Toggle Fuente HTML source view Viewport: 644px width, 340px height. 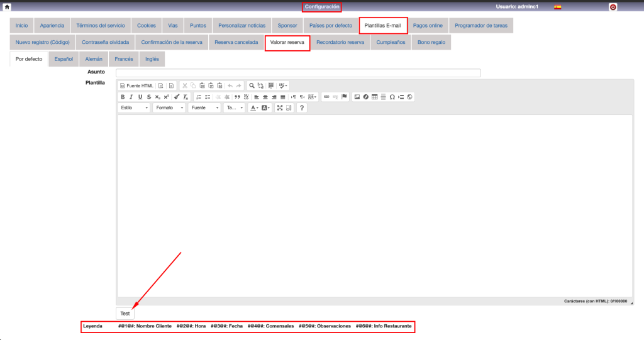pyautogui.click(x=136, y=85)
